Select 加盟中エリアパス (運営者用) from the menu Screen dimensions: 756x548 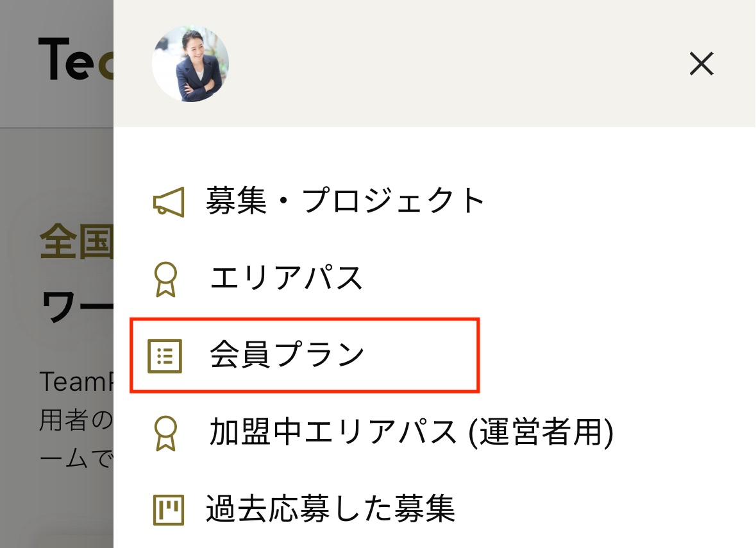click(x=410, y=433)
